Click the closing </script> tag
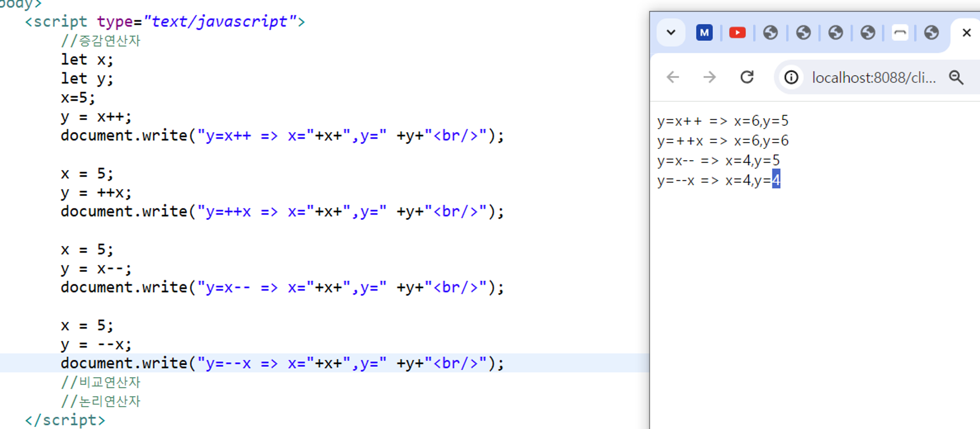This screenshot has height=429, width=980. pyautogui.click(x=65, y=420)
